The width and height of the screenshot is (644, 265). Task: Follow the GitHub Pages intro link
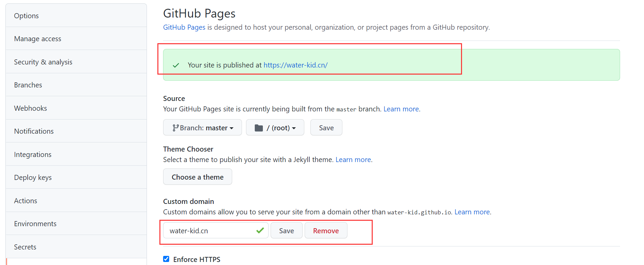pyautogui.click(x=184, y=27)
